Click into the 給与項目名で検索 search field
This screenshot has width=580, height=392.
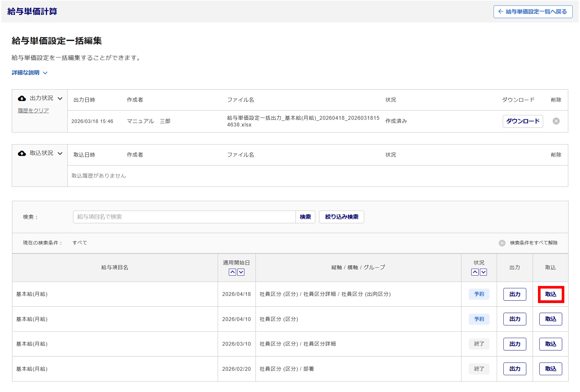point(184,217)
